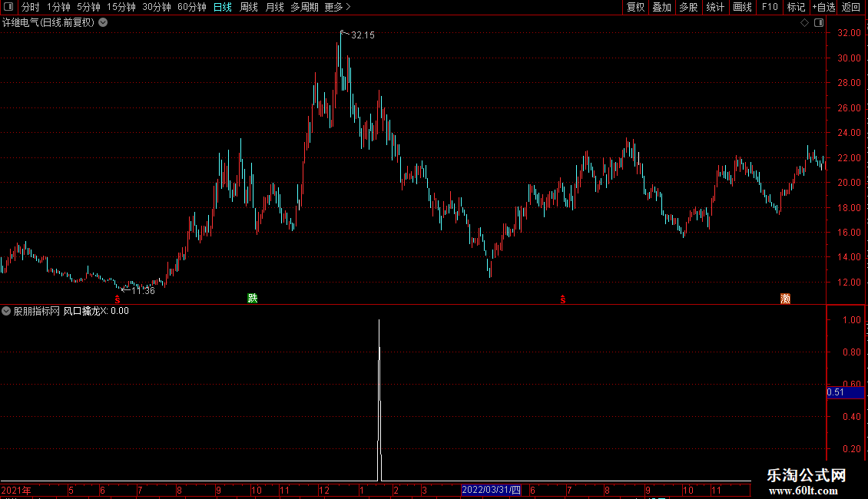Screen dimensions: 868x499
Task: Click the 2022/03/31/四 date label
Action: (491, 490)
